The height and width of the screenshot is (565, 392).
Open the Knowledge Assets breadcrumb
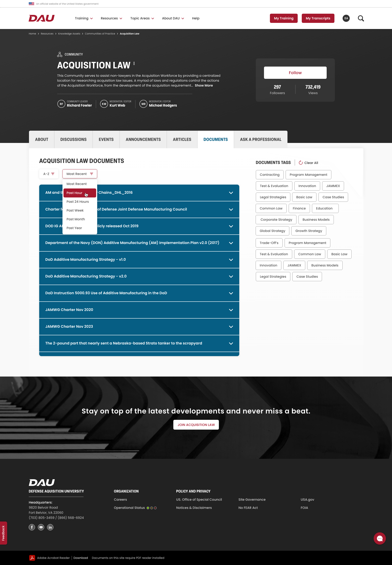[x=69, y=34]
